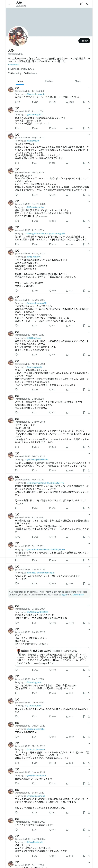Image resolution: width=98 pixels, height=868 pixels.
Task: Follow the @emerald7983 account
Action: pos(84,41)
